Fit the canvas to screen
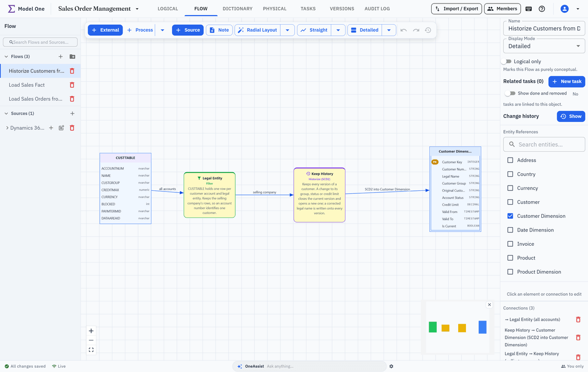 click(91, 350)
